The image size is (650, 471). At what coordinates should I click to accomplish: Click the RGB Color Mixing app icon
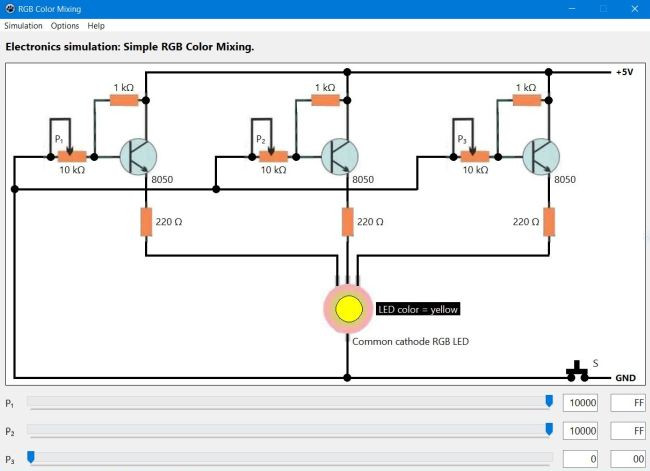click(10, 9)
